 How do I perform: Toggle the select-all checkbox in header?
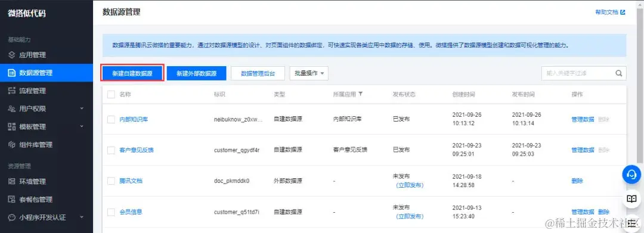click(x=111, y=94)
